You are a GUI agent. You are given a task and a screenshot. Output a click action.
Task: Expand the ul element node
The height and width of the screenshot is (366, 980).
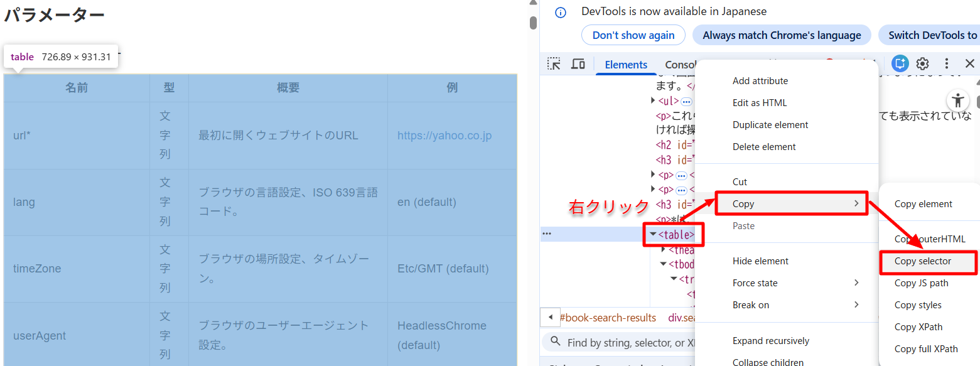[x=654, y=101]
